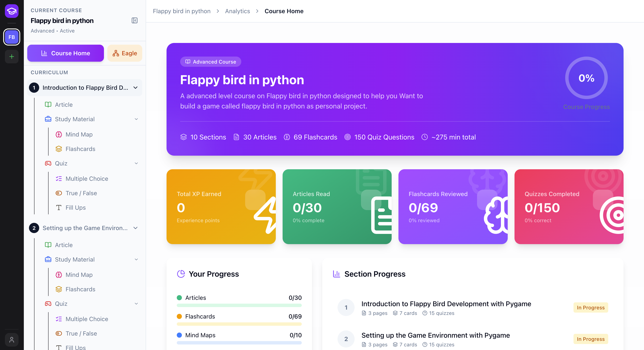Collapse the Introduction to Flappy Bird section
Image resolution: width=644 pixels, height=350 pixels.
(x=135, y=88)
